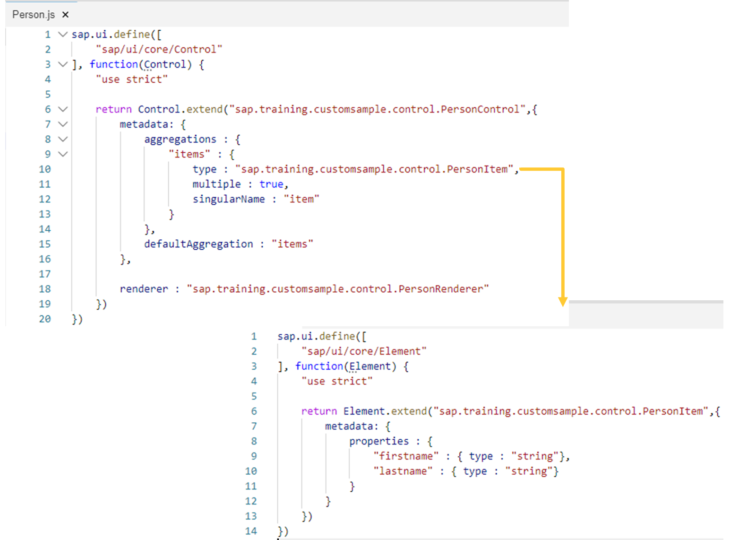Click line number 17 in upper editor
756x540 pixels.
(x=45, y=274)
